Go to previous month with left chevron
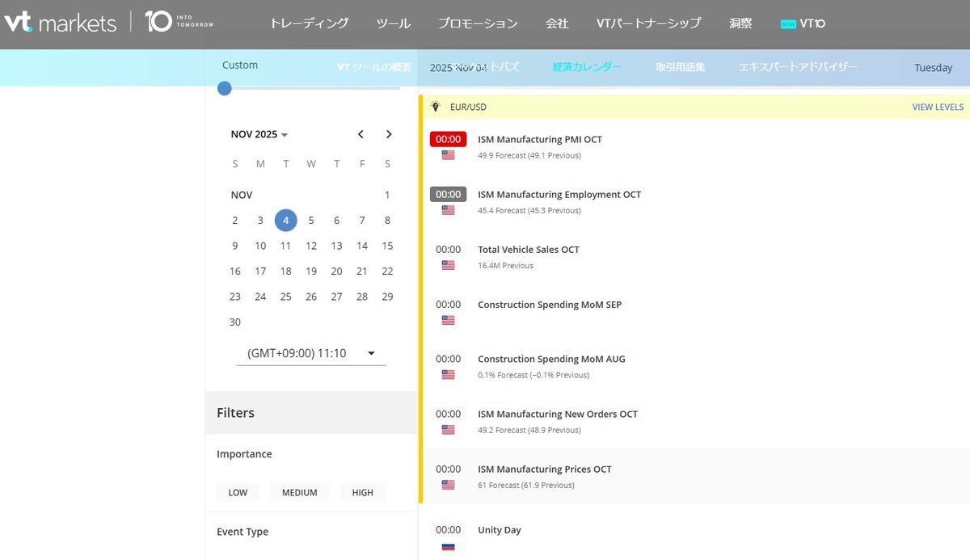Image resolution: width=970 pixels, height=560 pixels. pyautogui.click(x=361, y=134)
